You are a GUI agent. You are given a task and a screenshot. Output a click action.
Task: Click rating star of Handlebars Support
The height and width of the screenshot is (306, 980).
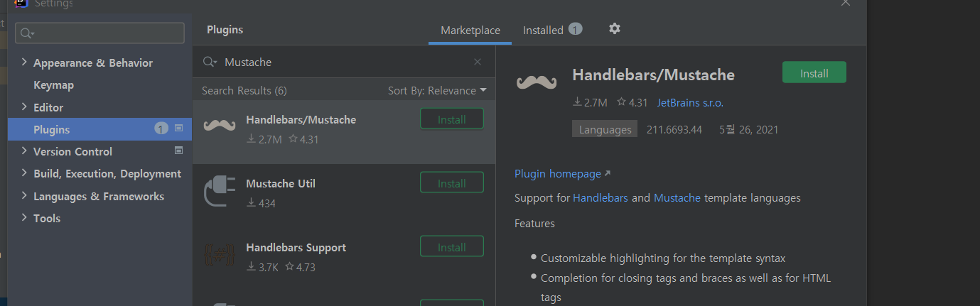pyautogui.click(x=289, y=267)
